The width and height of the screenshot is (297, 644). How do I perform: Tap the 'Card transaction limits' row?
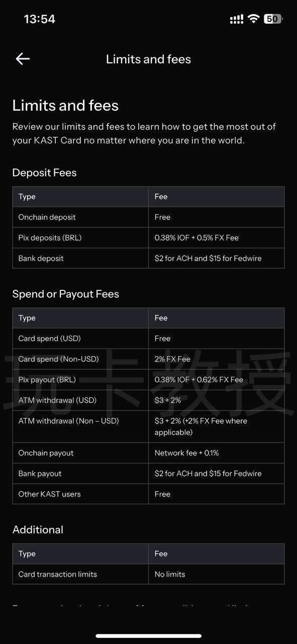point(148,574)
